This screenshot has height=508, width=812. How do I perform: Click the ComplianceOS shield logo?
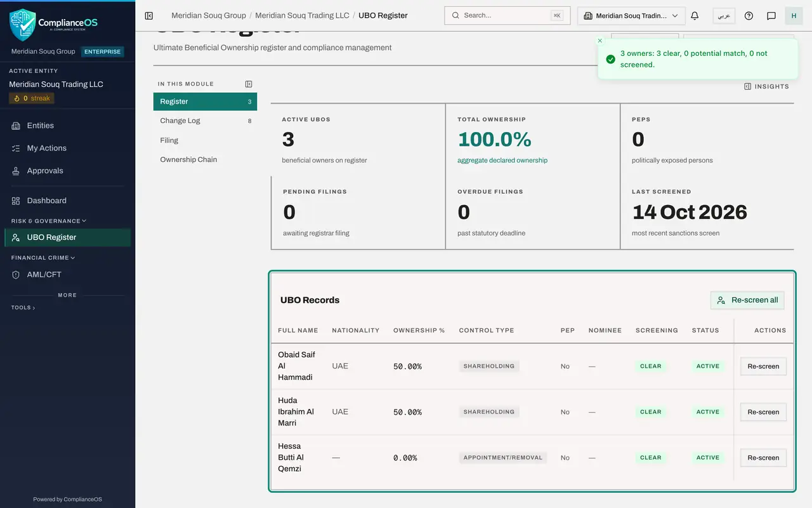[23, 24]
